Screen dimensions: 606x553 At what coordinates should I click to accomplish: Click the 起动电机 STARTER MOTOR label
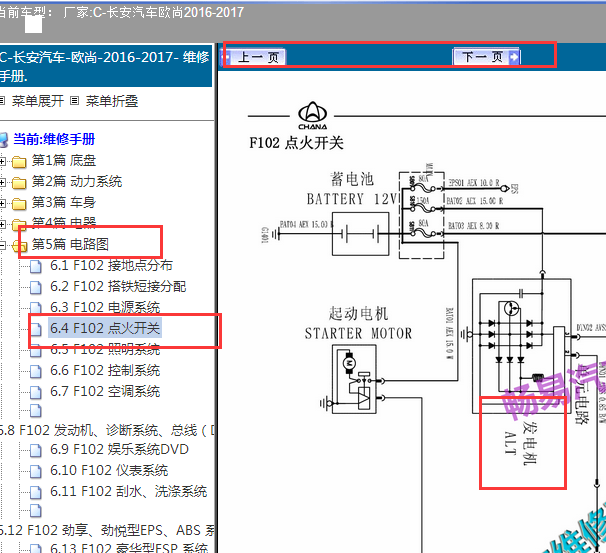tap(358, 323)
